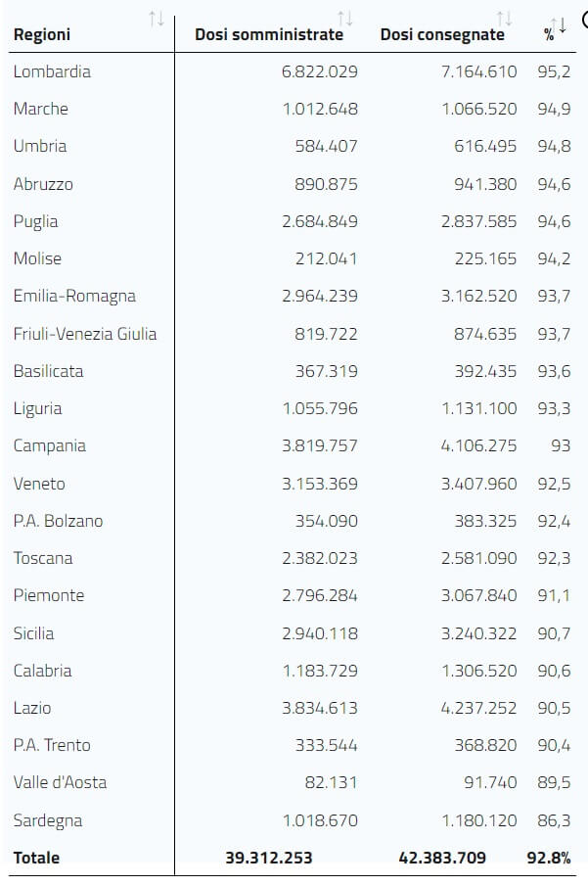The height and width of the screenshot is (886, 588).
Task: Click the Dosi consegnate header text
Action: [x=442, y=35]
